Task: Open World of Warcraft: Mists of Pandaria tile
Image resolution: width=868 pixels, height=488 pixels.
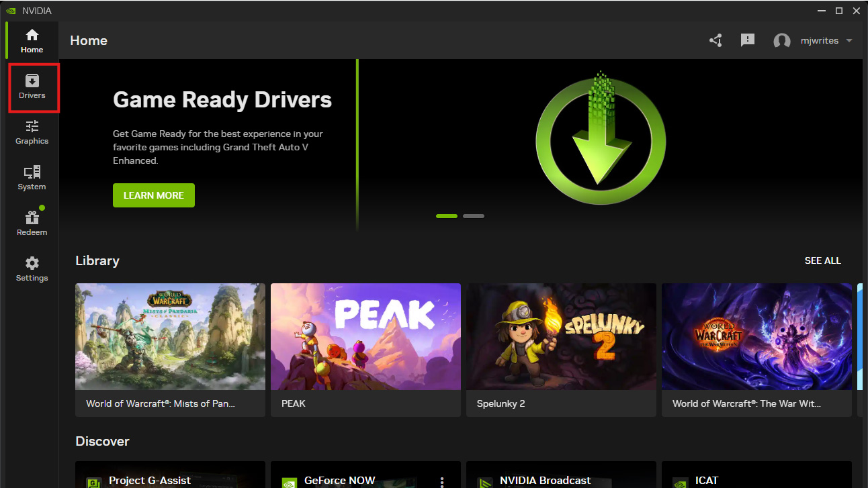Action: (170, 336)
